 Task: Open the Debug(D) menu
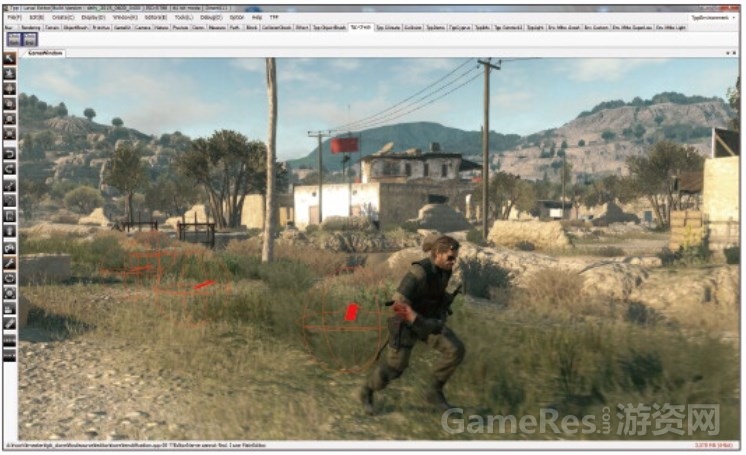click(x=211, y=17)
